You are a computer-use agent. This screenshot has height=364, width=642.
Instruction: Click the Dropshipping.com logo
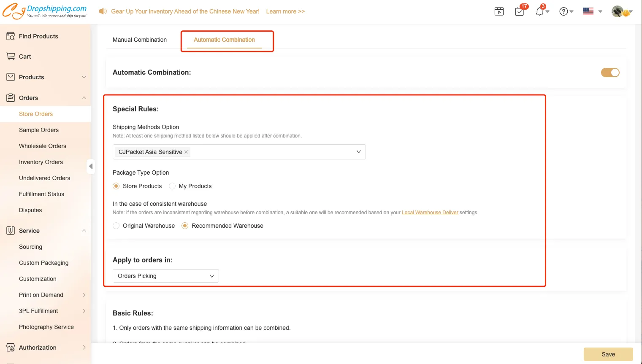[x=45, y=11]
